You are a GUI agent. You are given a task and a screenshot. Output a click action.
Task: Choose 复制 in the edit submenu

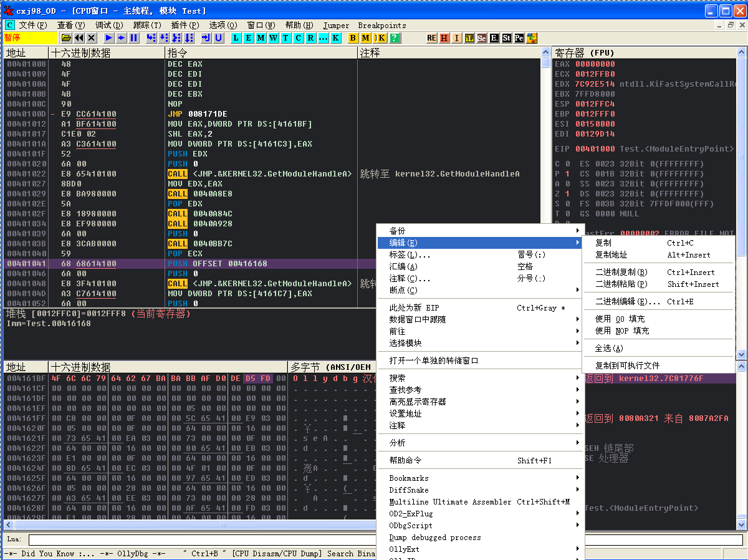(x=658, y=243)
